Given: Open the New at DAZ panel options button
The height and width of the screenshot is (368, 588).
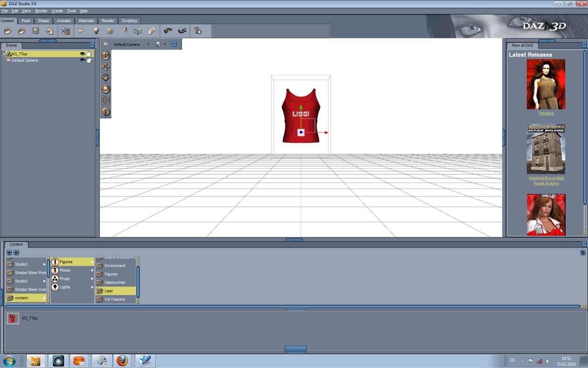Looking at the screenshot, I should (x=584, y=45).
